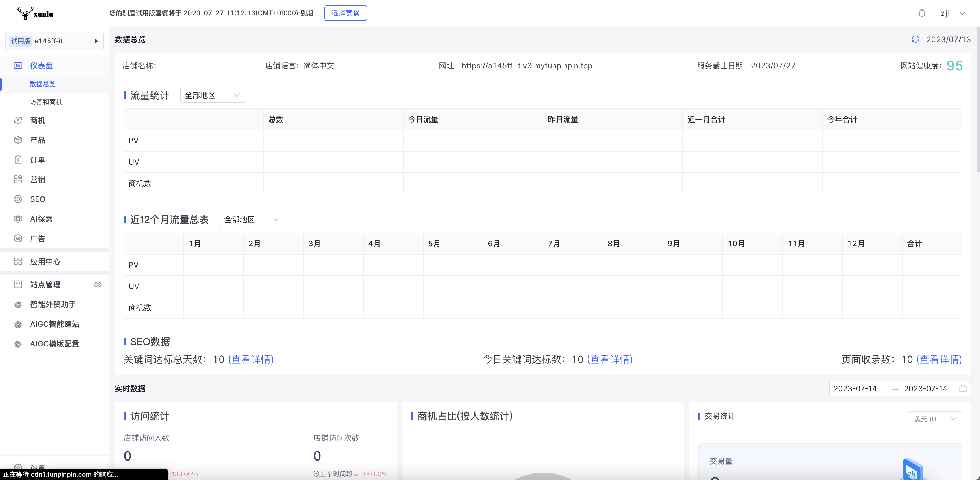
Task: Open the notification bell
Action: [922, 13]
